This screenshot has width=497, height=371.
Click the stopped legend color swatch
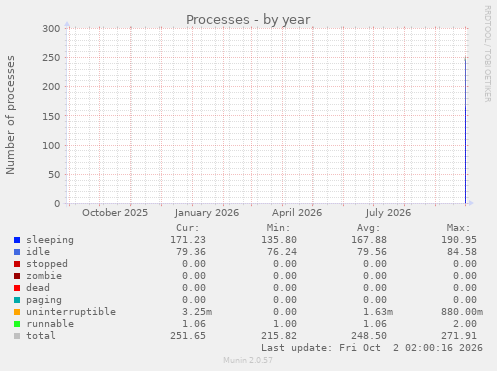click(x=17, y=264)
